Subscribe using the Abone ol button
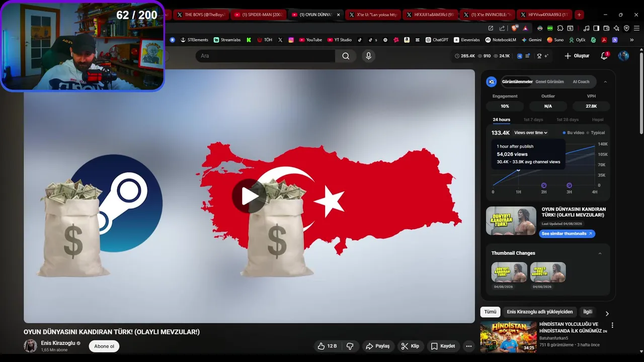Image resolution: width=644 pixels, height=362 pixels. 104,346
